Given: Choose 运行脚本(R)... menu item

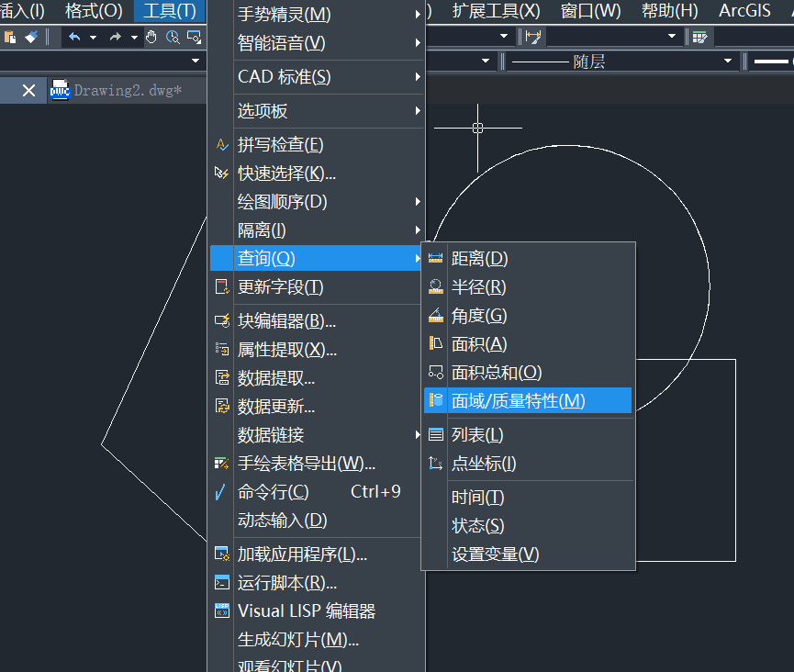Looking at the screenshot, I should pos(318,582).
